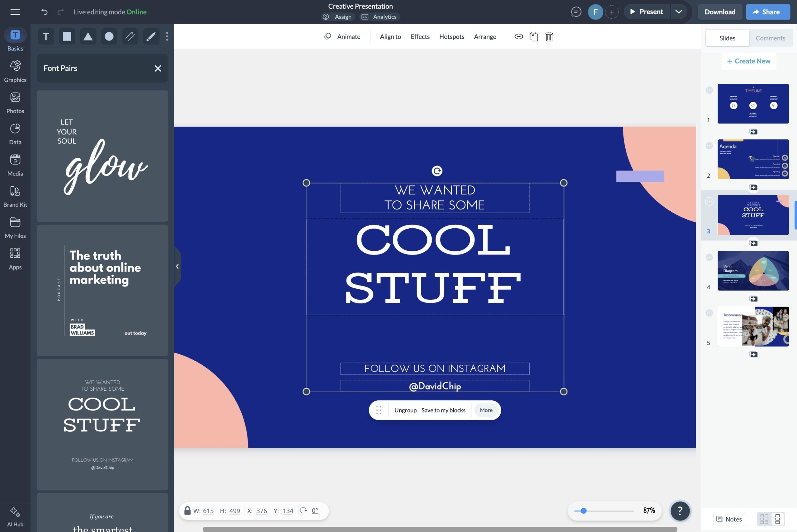
Task: Switch to single slide layout view
Action: tap(778, 519)
